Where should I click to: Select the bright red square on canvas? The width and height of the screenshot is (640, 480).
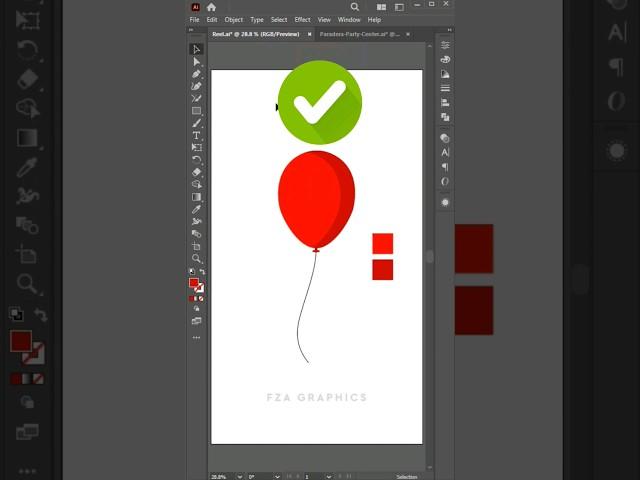(383, 244)
